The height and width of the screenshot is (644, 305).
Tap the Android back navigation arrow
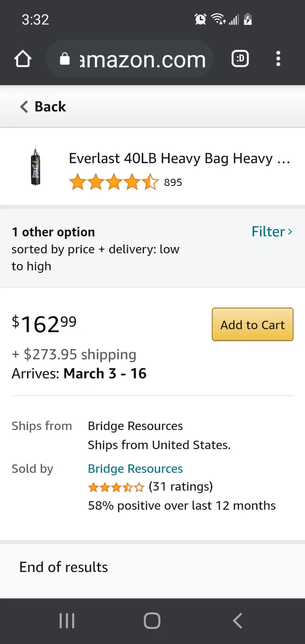(237, 621)
